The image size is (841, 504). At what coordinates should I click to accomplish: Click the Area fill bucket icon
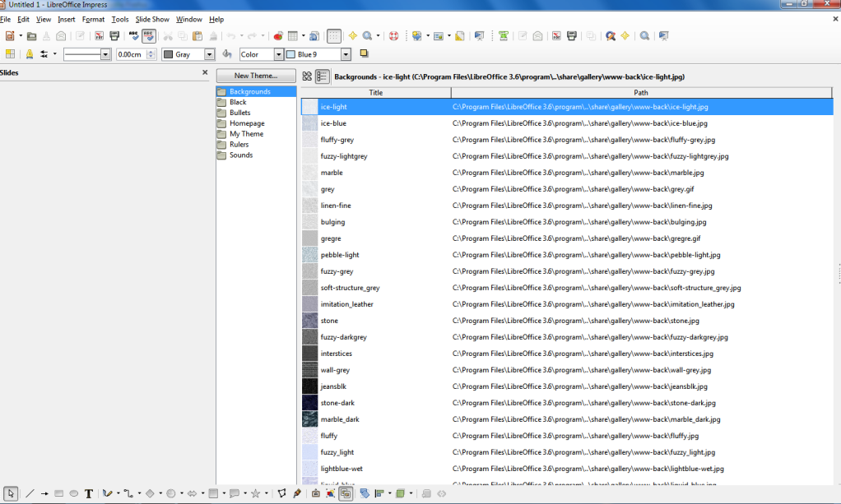[227, 54]
